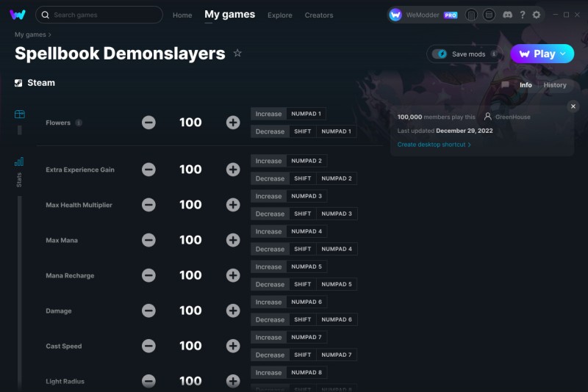Image resolution: width=588 pixels, height=392 pixels.
Task: Decrease Damage with minus button
Action: point(148,311)
